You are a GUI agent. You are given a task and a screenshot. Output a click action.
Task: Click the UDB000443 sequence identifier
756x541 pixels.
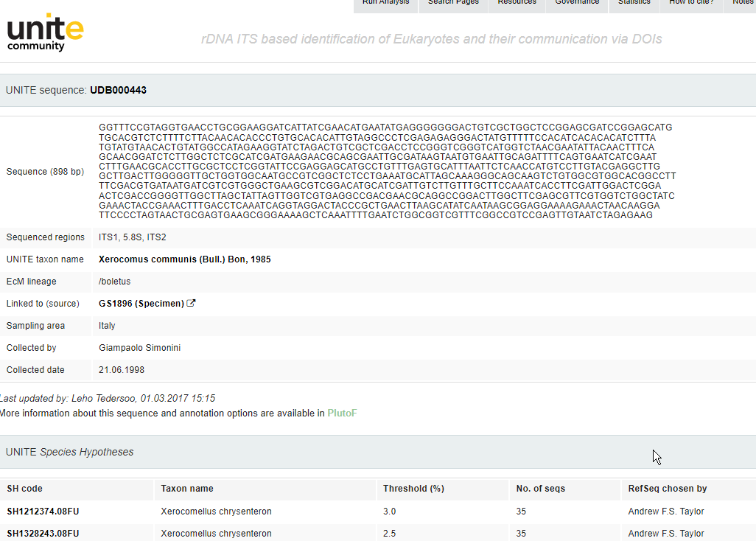click(118, 90)
